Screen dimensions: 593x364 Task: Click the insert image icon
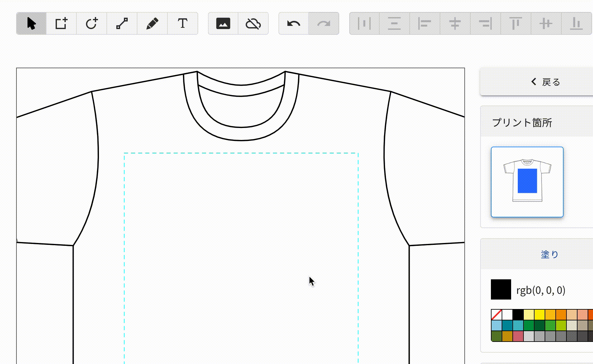coord(223,24)
